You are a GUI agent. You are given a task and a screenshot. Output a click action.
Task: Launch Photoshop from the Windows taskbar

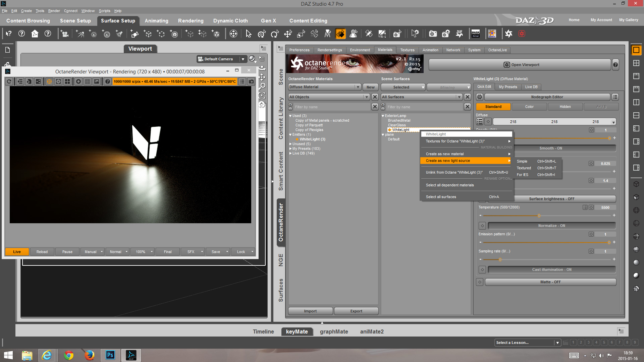110,355
